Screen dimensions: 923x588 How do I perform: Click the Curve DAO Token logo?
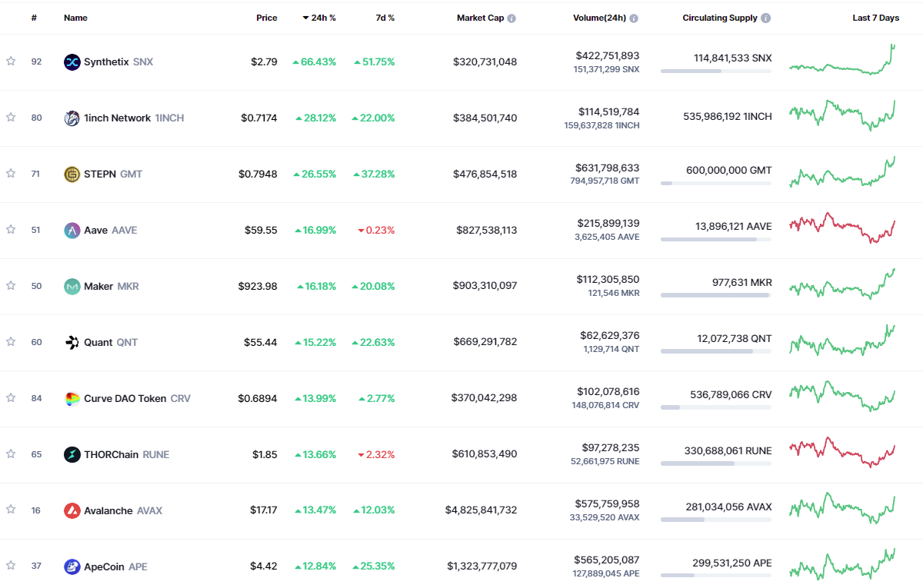[x=72, y=398]
